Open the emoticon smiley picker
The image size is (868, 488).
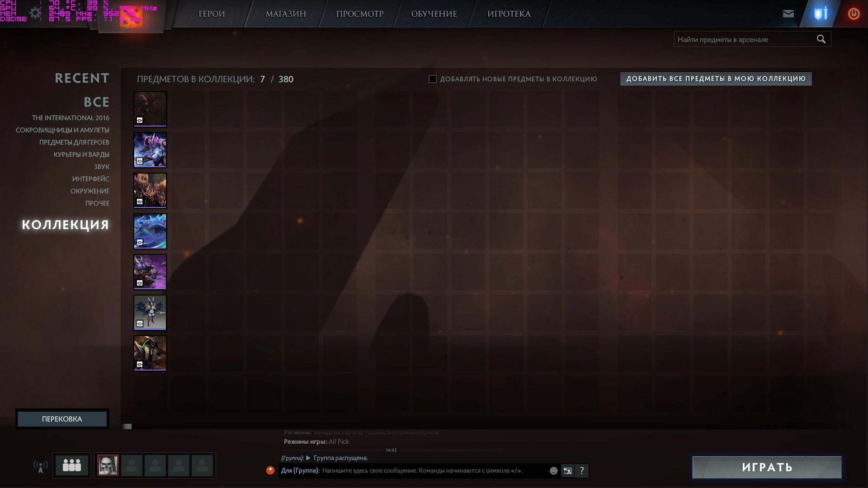[553, 471]
